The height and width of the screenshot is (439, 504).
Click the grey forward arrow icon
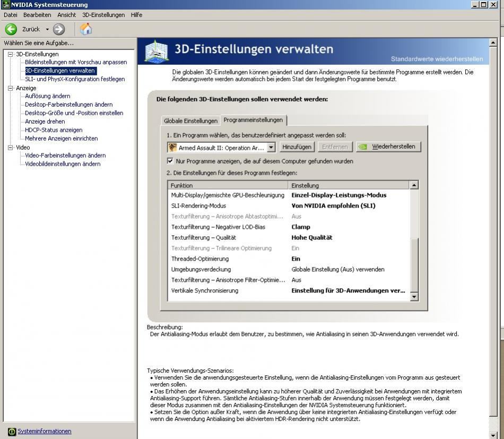(x=59, y=29)
